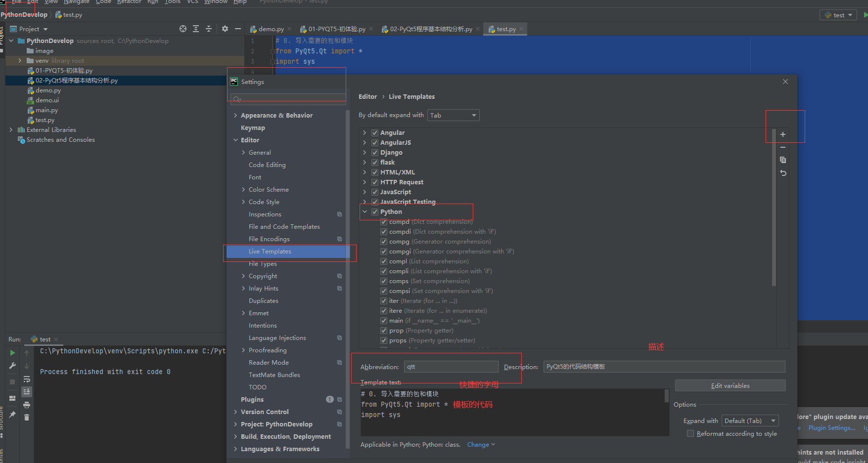Rerun 'test' with green play icon in Run panel
The width and height of the screenshot is (868, 463).
[x=12, y=353]
